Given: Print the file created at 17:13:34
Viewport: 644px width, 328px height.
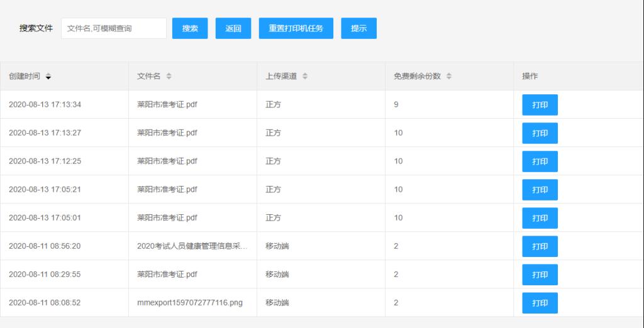Looking at the screenshot, I should 540,105.
